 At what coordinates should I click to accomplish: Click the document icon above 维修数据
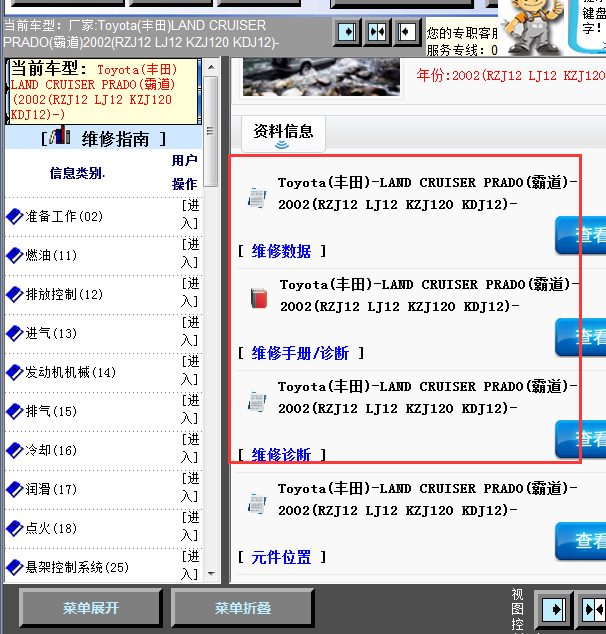tap(257, 198)
